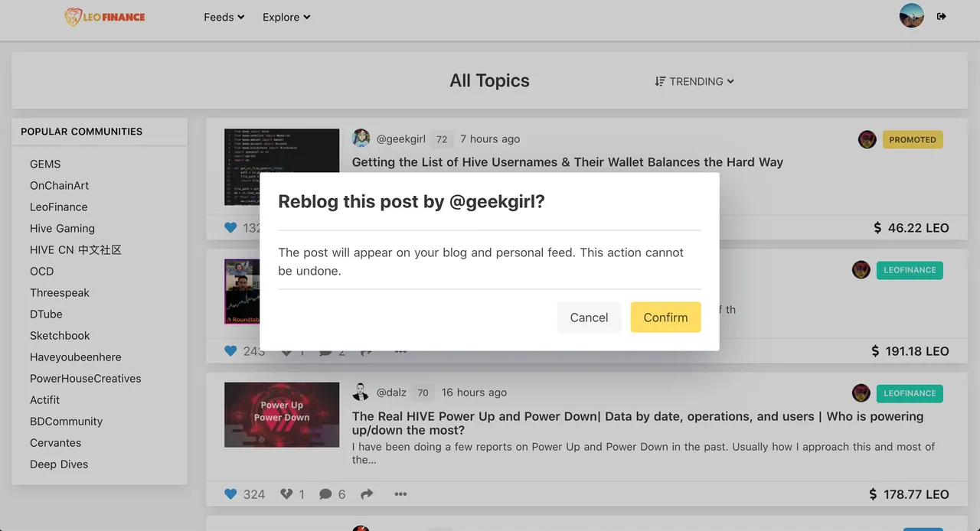Open the community avatar next to PROMOTED
Image resolution: width=980 pixels, height=531 pixels.
point(867,139)
